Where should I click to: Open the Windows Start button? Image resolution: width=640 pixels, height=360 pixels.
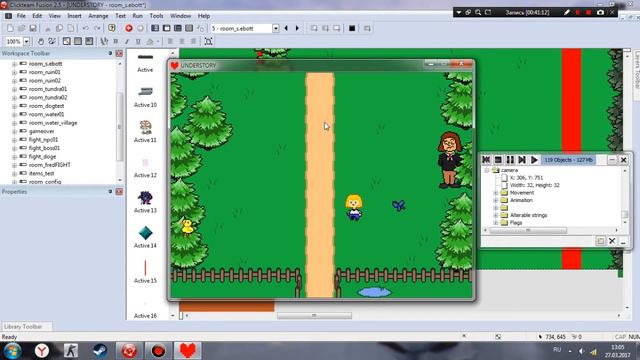(x=11, y=351)
